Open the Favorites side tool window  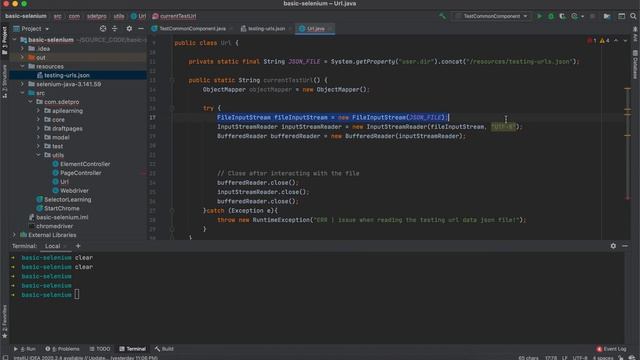pos(4,322)
